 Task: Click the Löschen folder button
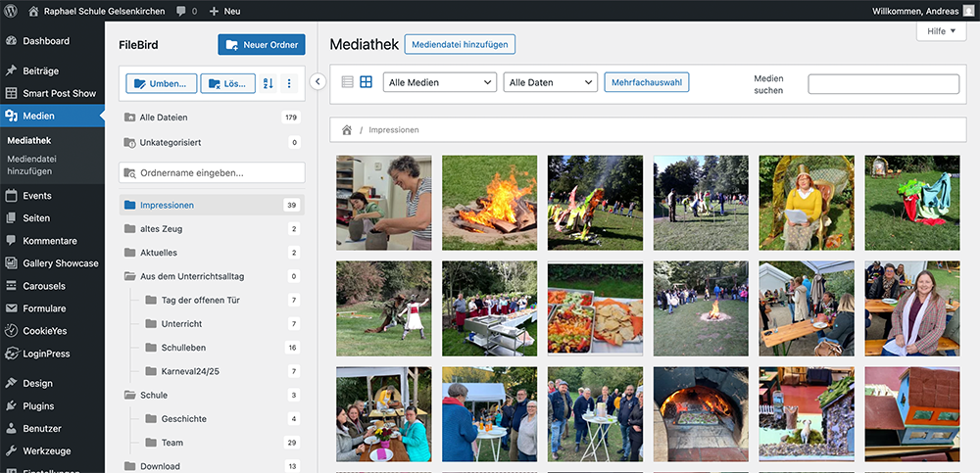pos(227,83)
